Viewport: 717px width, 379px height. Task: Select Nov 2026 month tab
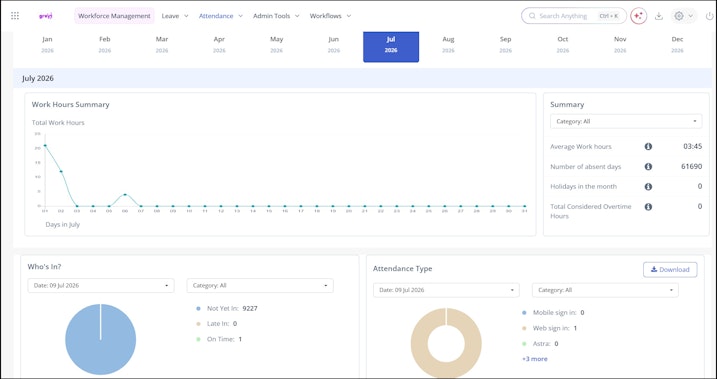tap(620, 44)
